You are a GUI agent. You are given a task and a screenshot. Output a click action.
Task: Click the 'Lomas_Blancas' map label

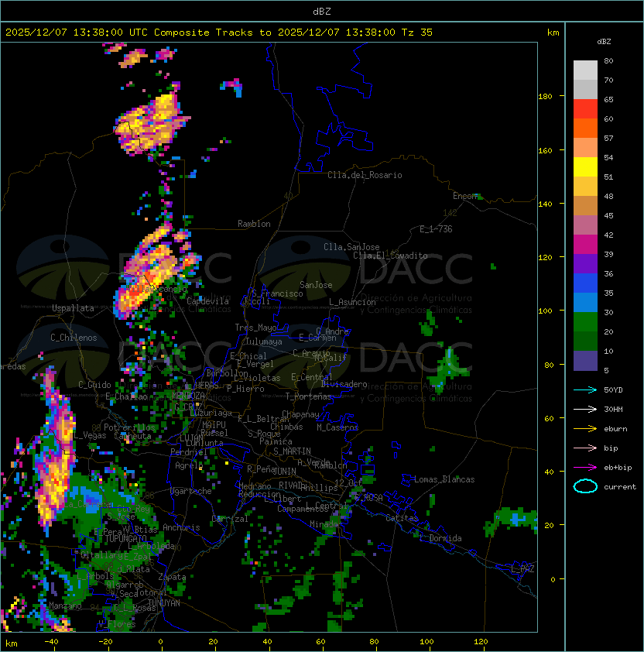click(444, 479)
